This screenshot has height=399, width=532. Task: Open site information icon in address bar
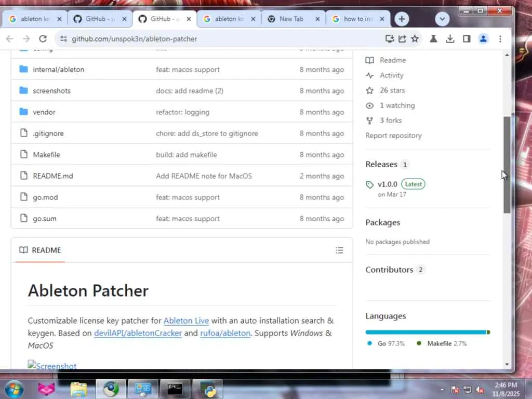coord(63,38)
